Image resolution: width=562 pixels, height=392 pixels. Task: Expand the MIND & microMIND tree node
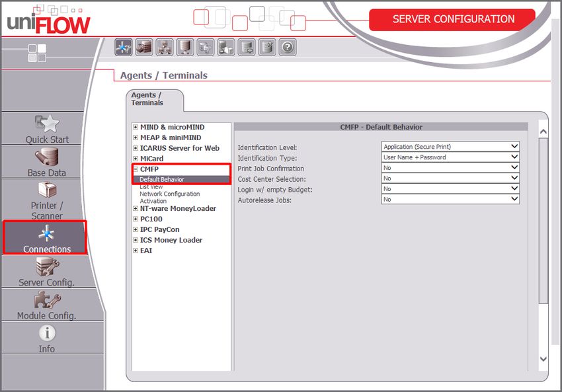136,128
